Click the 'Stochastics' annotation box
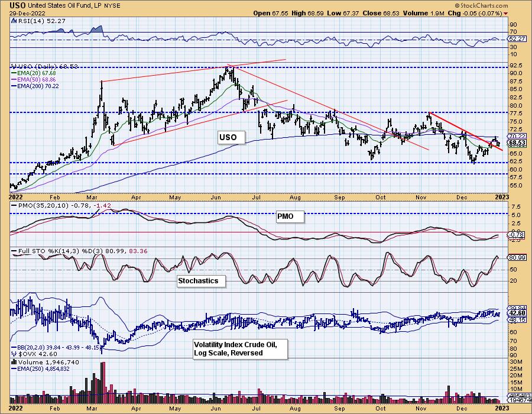This screenshot has width=532, height=414. click(x=202, y=281)
